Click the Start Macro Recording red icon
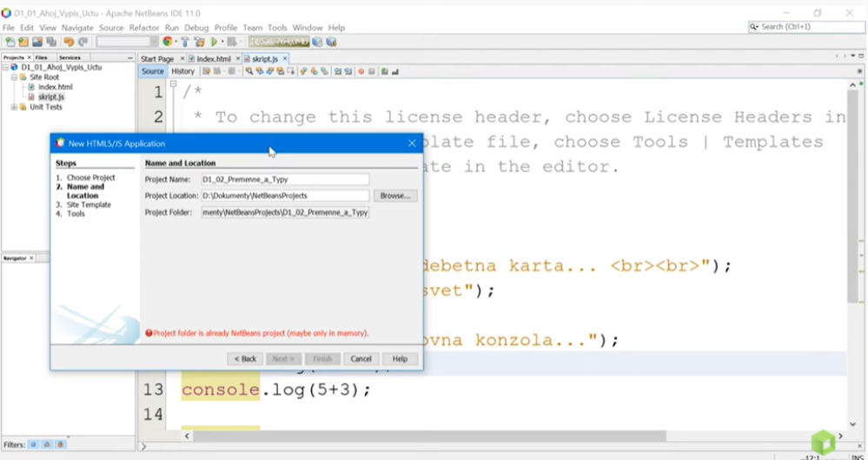The image size is (868, 460). coord(361,71)
